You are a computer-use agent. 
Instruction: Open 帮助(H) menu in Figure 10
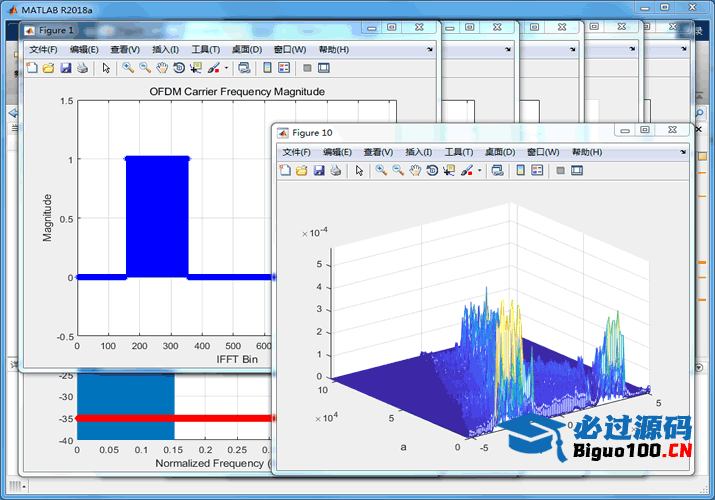tap(587, 152)
